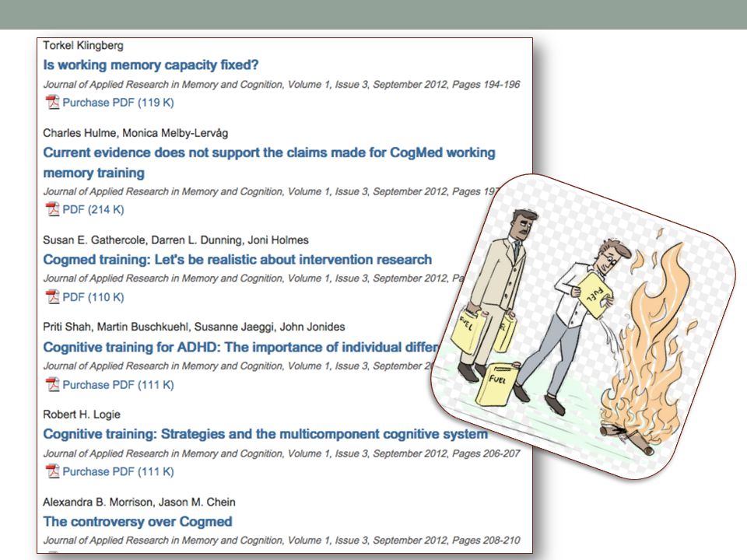
Task: Click 'Purchase PDF (111 K)' under ADHD article
Action: (118, 385)
